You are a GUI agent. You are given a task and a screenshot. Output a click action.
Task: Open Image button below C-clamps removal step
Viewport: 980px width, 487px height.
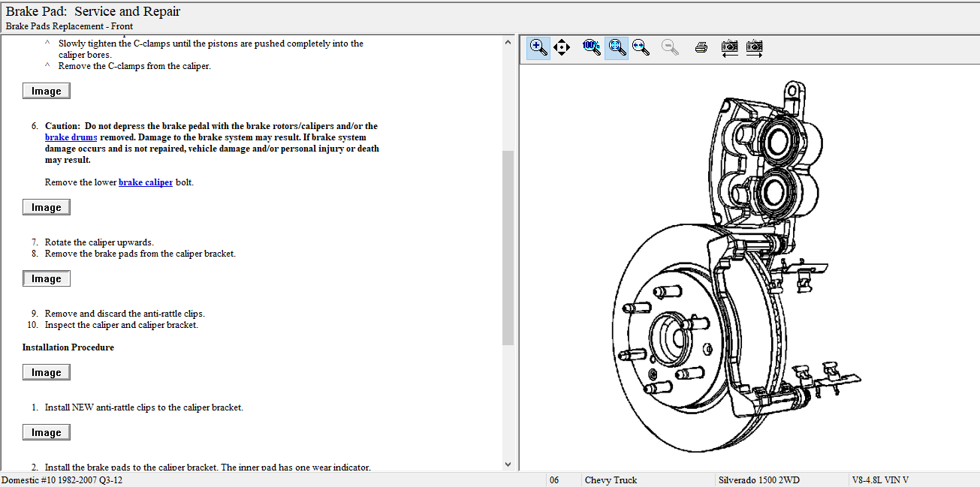click(47, 91)
